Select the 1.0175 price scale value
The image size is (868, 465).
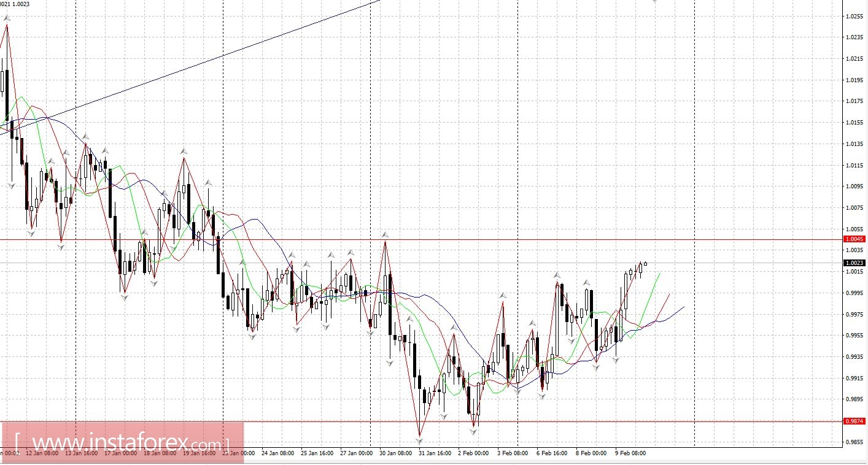pyautogui.click(x=854, y=101)
